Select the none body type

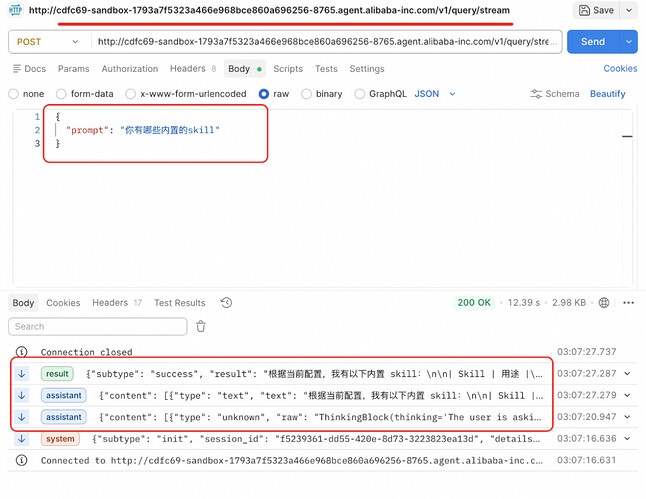pyautogui.click(x=14, y=94)
